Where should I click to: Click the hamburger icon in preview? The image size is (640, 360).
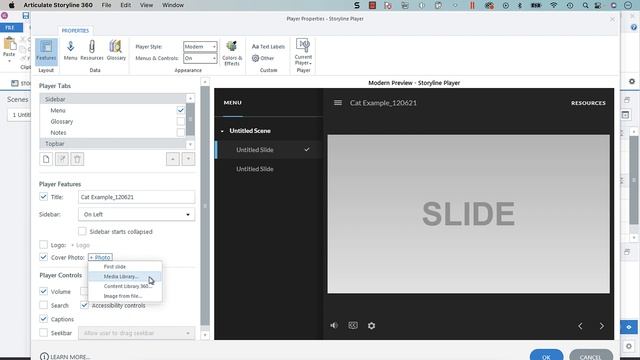click(338, 102)
